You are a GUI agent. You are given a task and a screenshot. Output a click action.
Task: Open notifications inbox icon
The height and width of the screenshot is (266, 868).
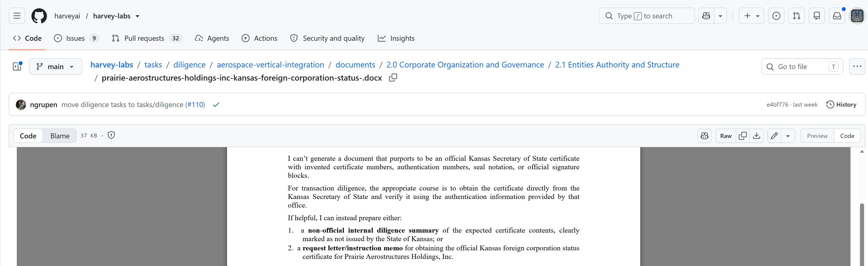click(x=837, y=16)
